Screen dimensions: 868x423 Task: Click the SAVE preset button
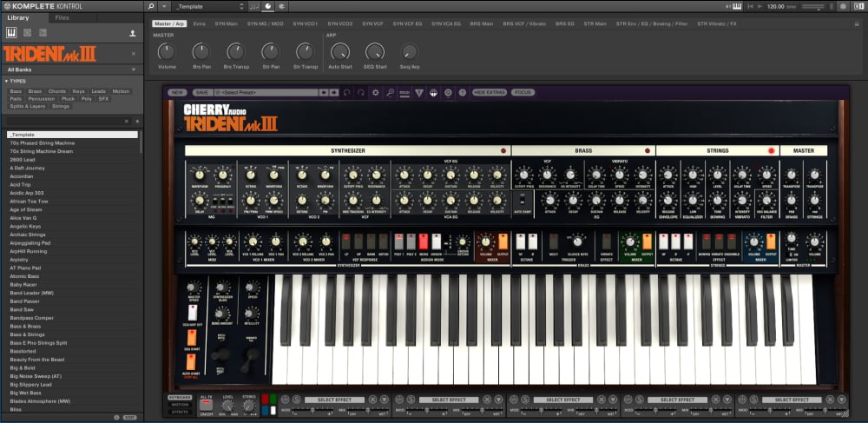click(x=201, y=92)
